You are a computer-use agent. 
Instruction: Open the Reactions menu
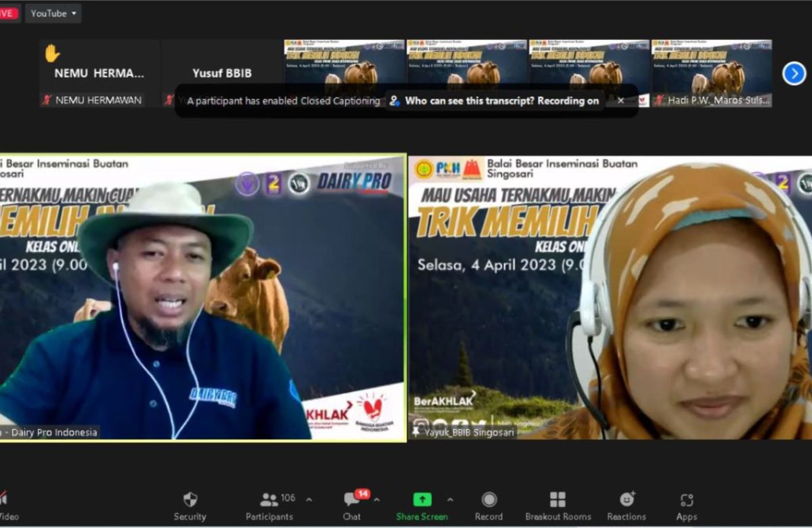[x=627, y=506]
